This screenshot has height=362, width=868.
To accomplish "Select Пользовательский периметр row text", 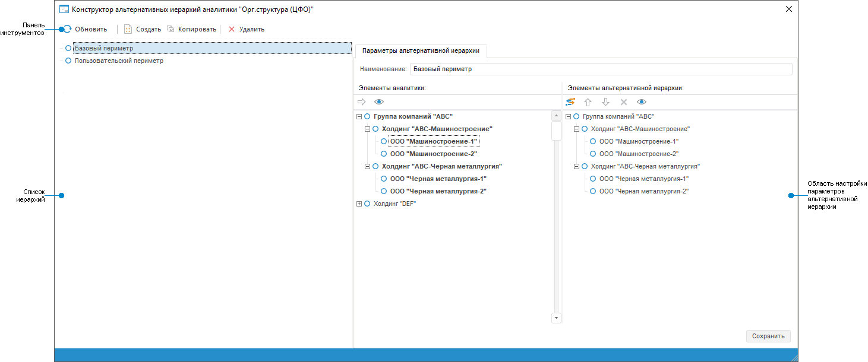I will [x=119, y=61].
